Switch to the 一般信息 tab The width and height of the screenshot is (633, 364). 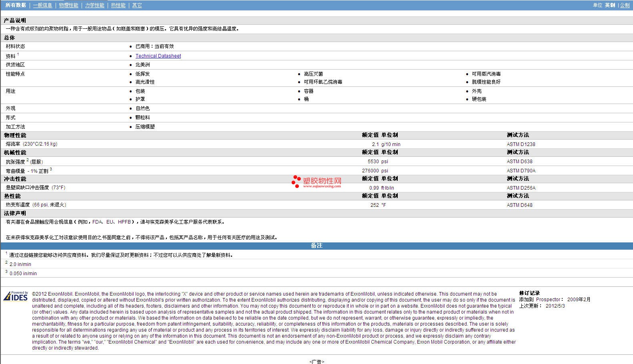[x=42, y=5]
